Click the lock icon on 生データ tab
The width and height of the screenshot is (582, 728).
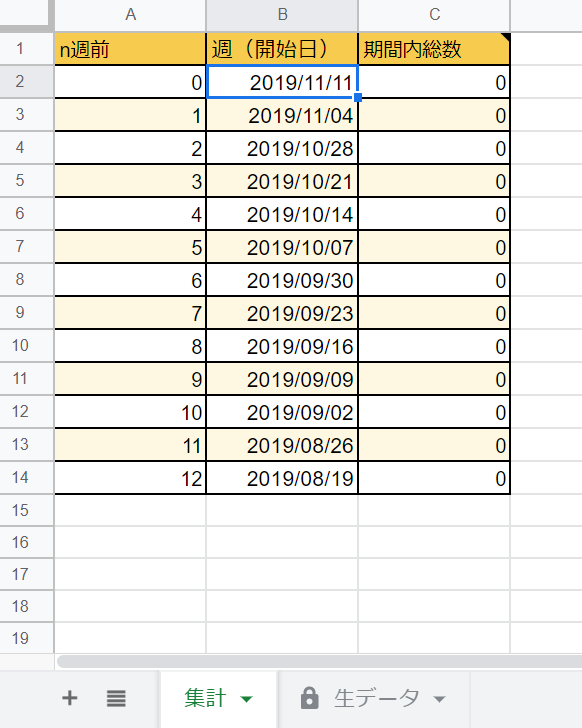(310, 698)
